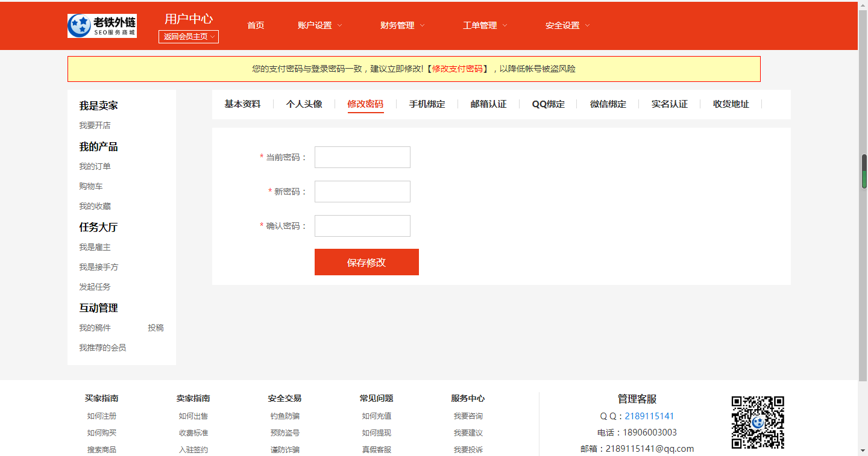Open the 工单管理 dropdown
The width and height of the screenshot is (868, 456).
coord(480,25)
